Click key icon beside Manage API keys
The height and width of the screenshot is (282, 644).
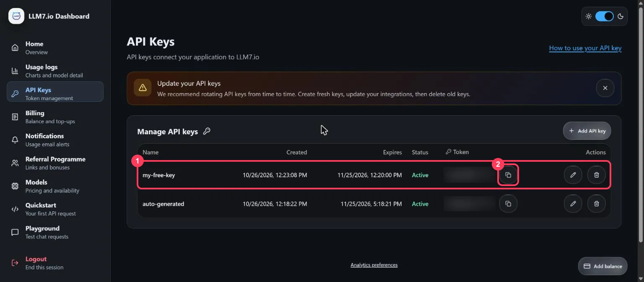[207, 131]
